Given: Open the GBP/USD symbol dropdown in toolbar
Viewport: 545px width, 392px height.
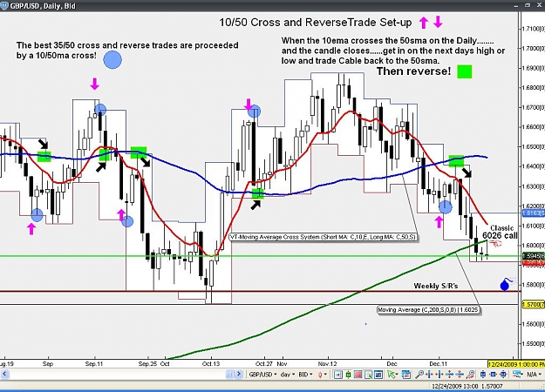Looking at the screenshot, I should pos(262,375).
